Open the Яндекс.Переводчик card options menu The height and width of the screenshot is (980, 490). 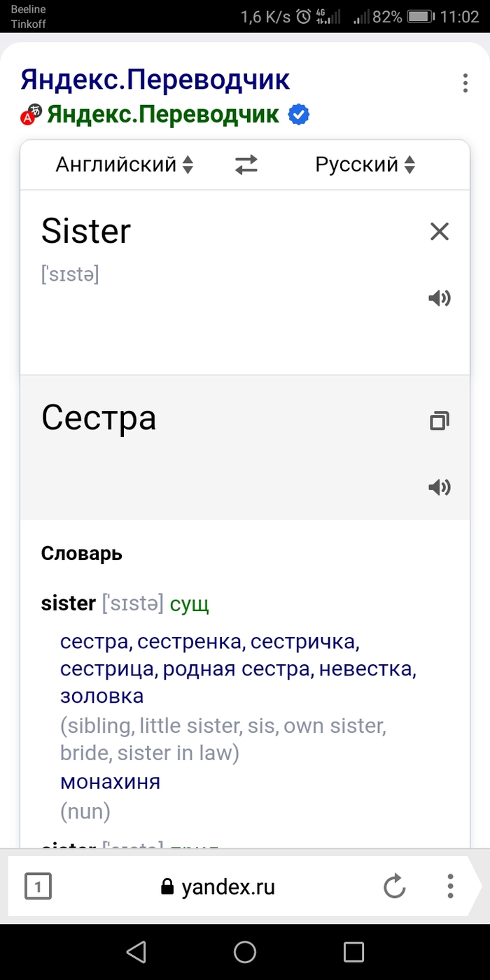click(x=465, y=83)
